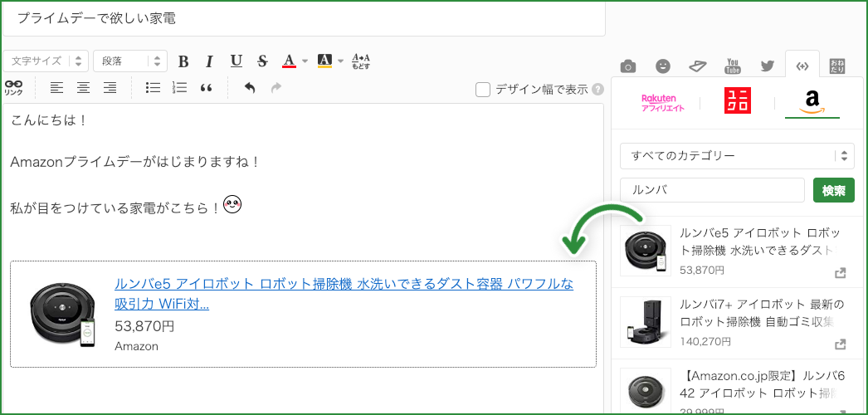Open the camera photo tab
The image size is (868, 415).
pyautogui.click(x=627, y=66)
